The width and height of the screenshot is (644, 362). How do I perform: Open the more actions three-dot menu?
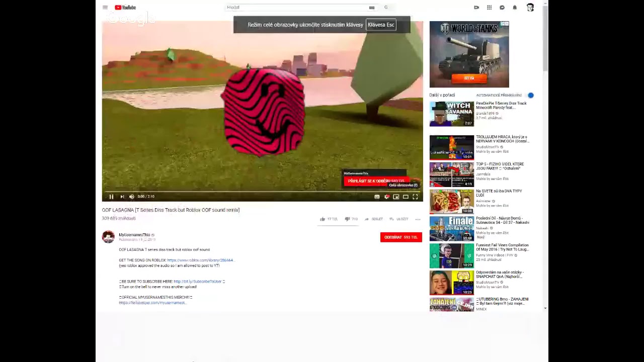click(x=418, y=219)
